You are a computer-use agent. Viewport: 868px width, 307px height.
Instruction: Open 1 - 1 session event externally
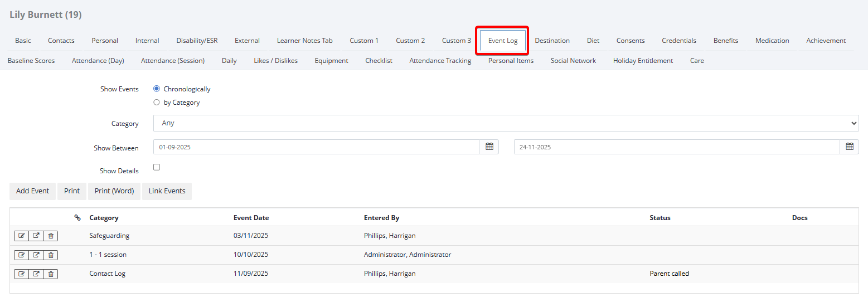(x=36, y=255)
